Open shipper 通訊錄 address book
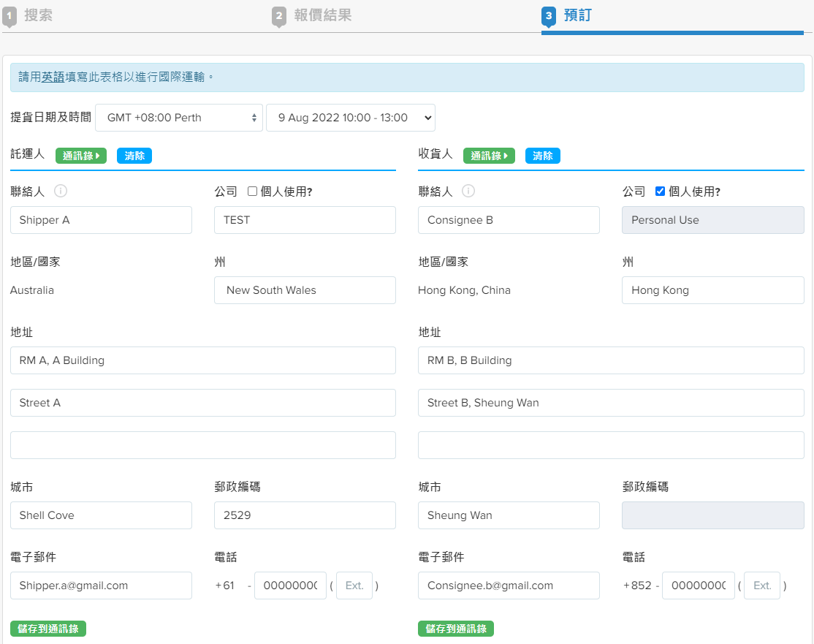The image size is (814, 644). click(81, 156)
